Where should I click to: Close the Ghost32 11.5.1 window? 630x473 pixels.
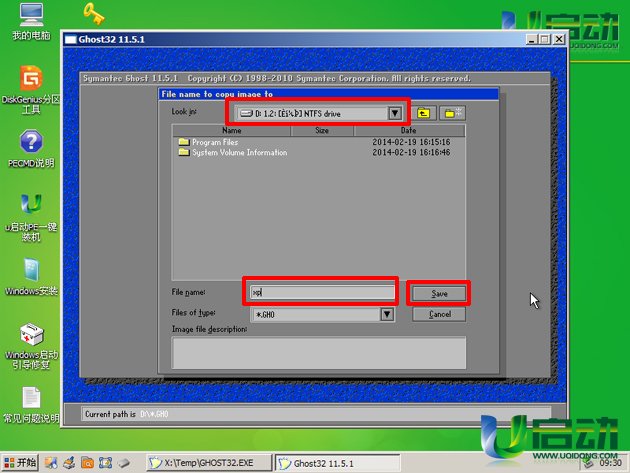[x=559, y=39]
